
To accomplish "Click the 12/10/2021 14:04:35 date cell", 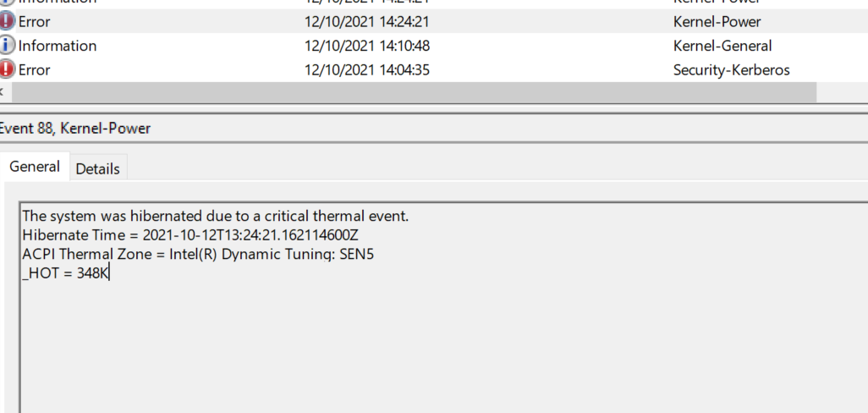I will 366,70.
